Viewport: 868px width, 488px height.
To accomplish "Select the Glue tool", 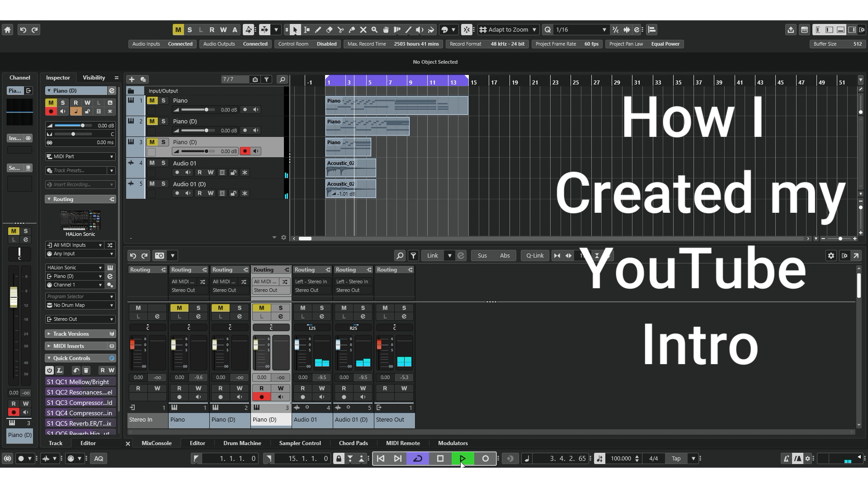I will click(x=352, y=30).
